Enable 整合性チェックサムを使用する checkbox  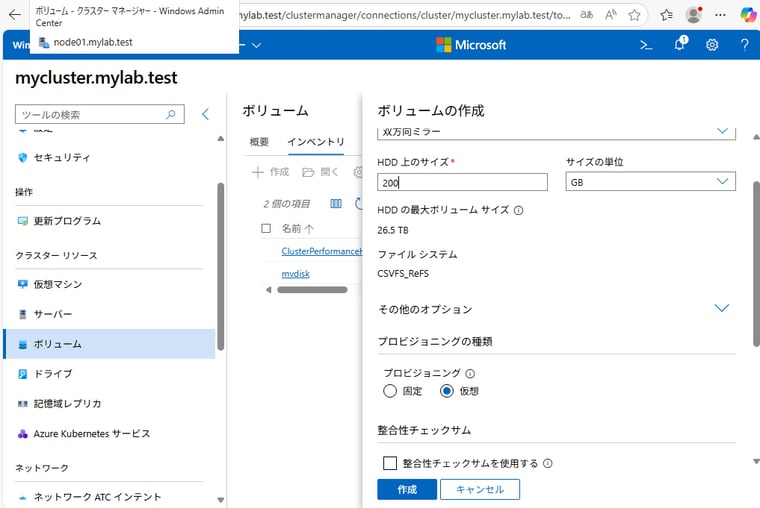[390, 463]
